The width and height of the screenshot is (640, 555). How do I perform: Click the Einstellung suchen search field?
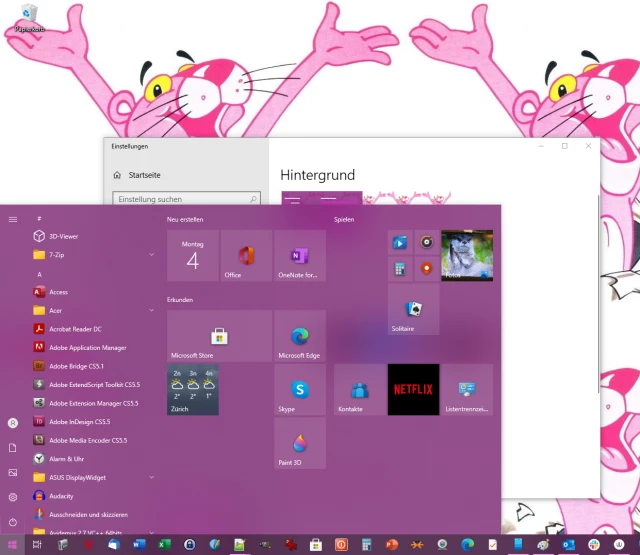(x=185, y=199)
